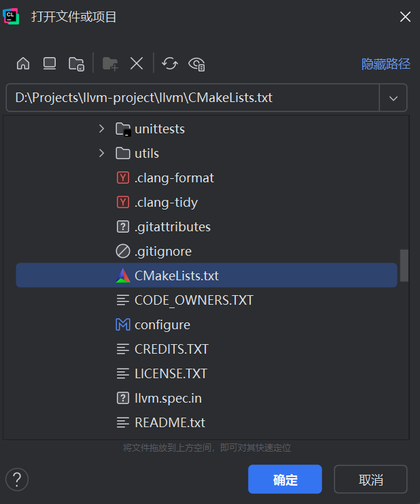Cancel with the 取消 button
This screenshot has height=504, width=420.
point(370,479)
